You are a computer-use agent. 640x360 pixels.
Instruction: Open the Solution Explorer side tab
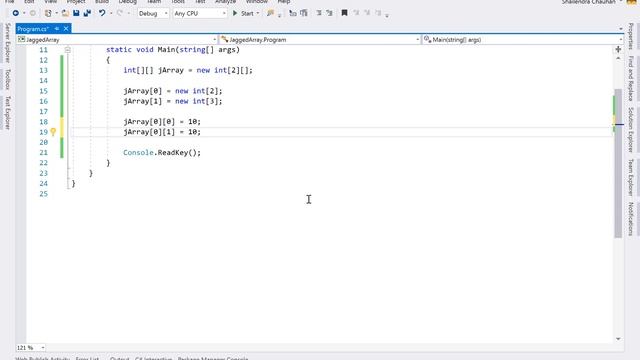click(631, 130)
